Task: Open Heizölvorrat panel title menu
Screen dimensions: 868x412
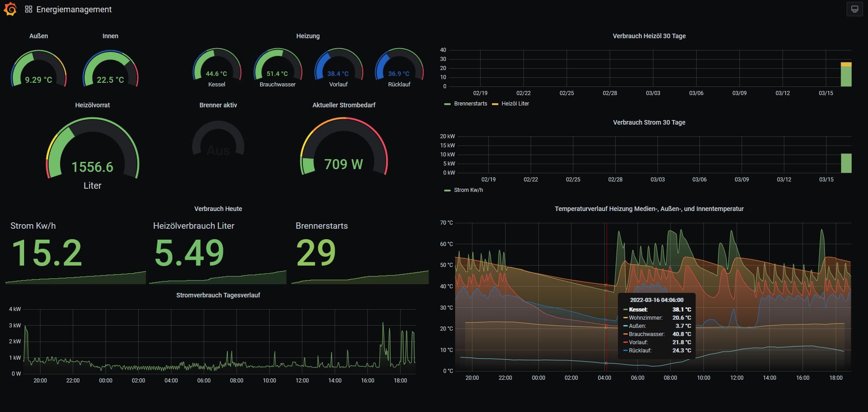Action: pos(92,105)
